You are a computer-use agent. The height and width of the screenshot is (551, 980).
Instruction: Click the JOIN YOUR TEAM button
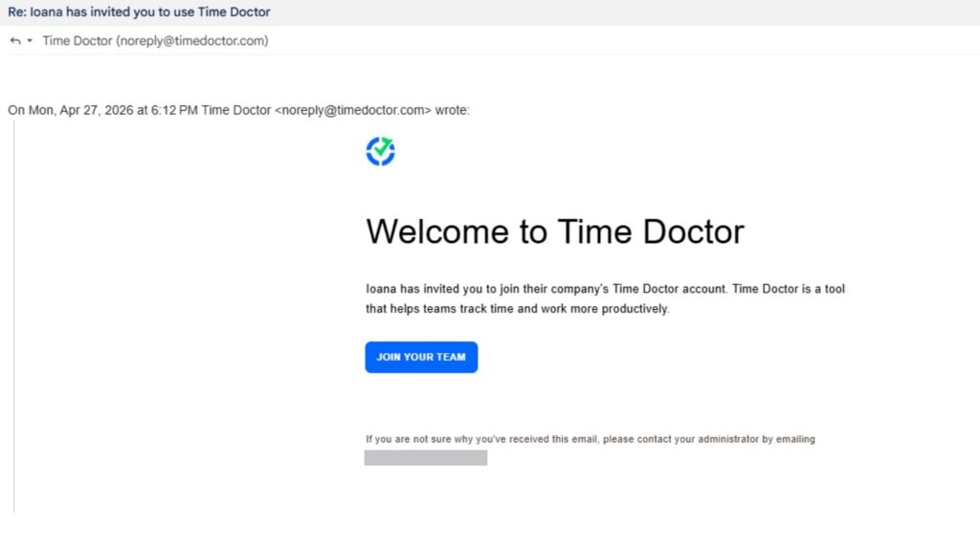point(421,358)
